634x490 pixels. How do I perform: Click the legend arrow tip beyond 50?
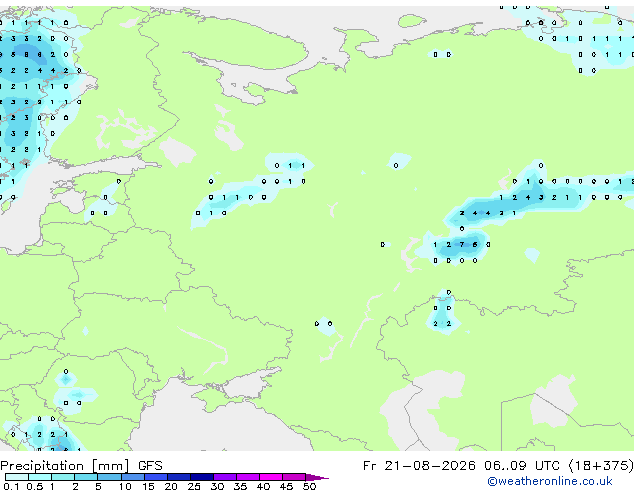pos(317,477)
